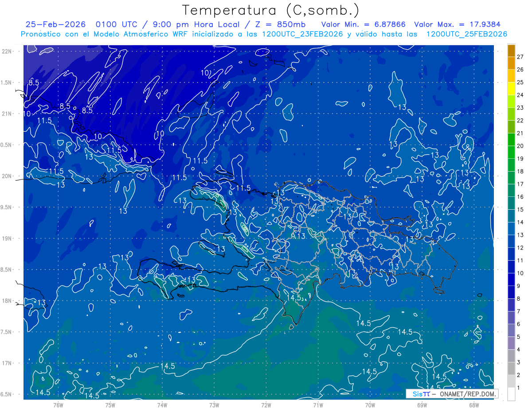Click the color scale number "13"
This screenshot has height=411, width=532.
[x=520, y=235]
